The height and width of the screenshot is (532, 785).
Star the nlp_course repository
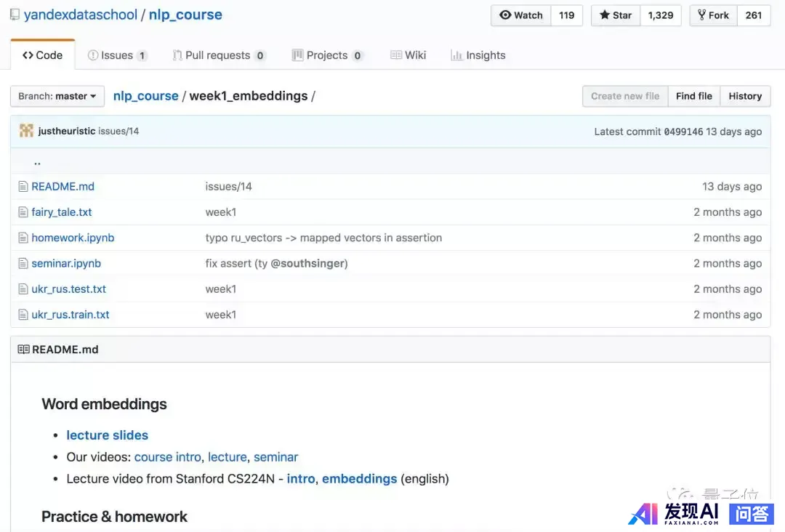click(616, 15)
